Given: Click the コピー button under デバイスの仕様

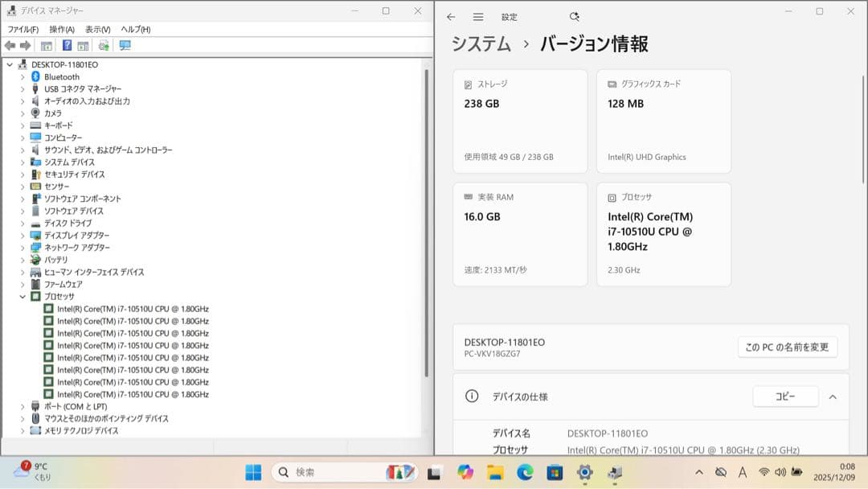Looking at the screenshot, I should coord(785,396).
